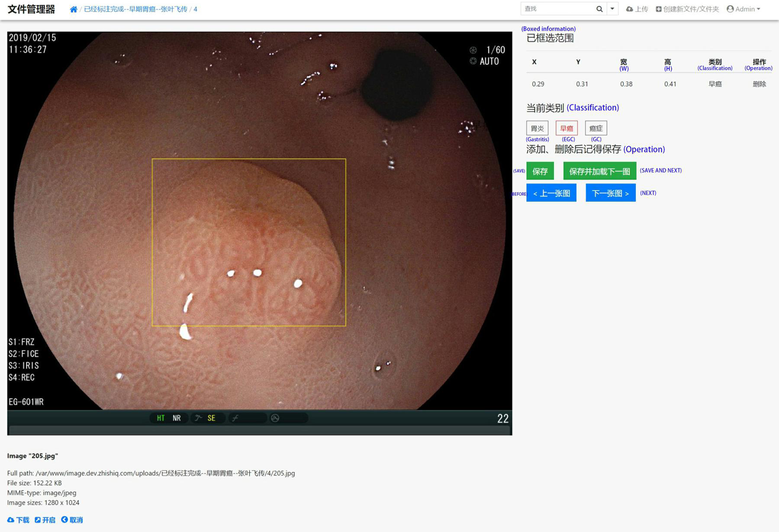
Task: Click the green 保存 save button
Action: (540, 171)
